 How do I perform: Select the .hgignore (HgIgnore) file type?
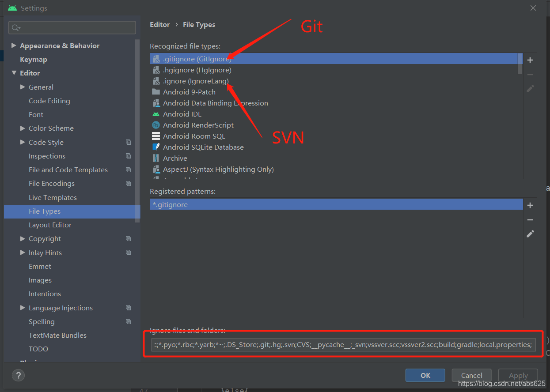pyautogui.click(x=196, y=70)
